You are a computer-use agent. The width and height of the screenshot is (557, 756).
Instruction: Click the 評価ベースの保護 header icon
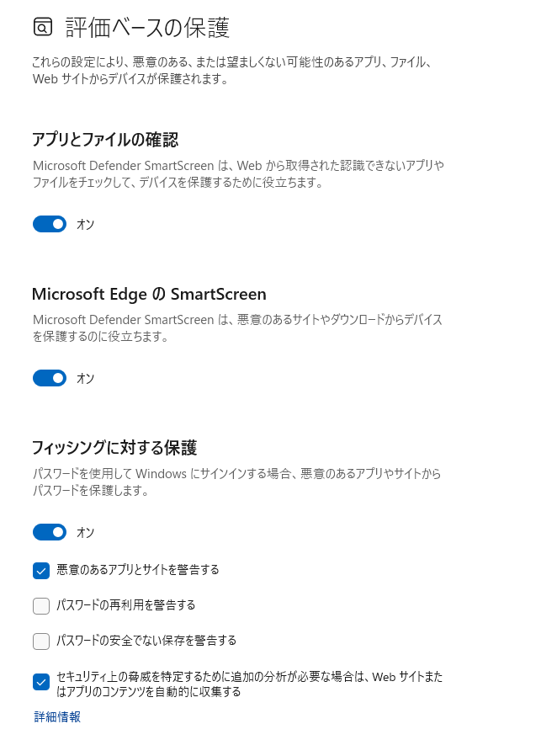42,28
